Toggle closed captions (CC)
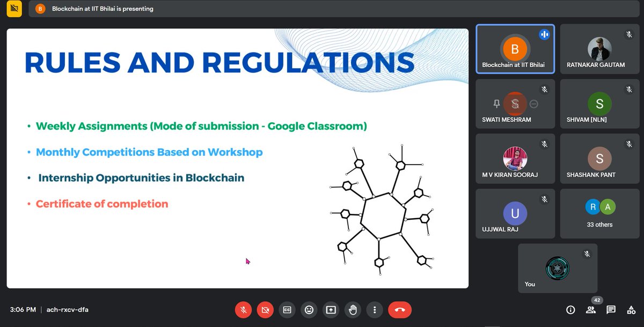The height and width of the screenshot is (327, 644). (287, 309)
